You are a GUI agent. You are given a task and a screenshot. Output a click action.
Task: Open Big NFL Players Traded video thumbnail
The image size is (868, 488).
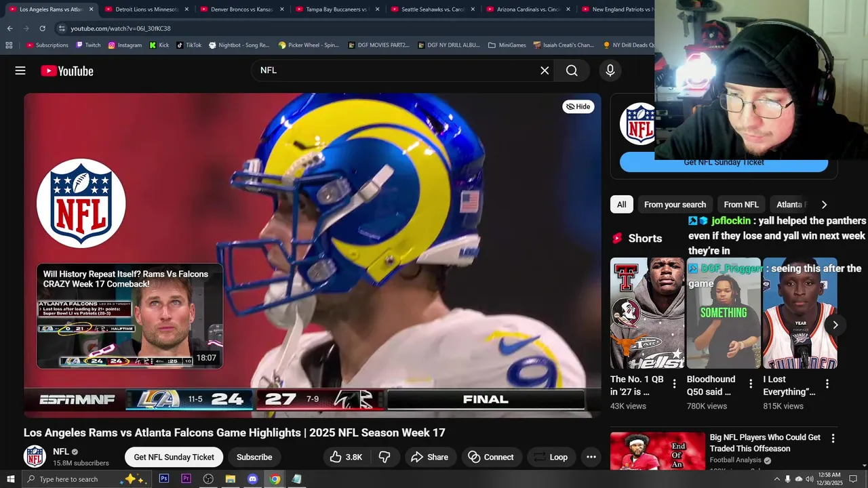pyautogui.click(x=657, y=451)
